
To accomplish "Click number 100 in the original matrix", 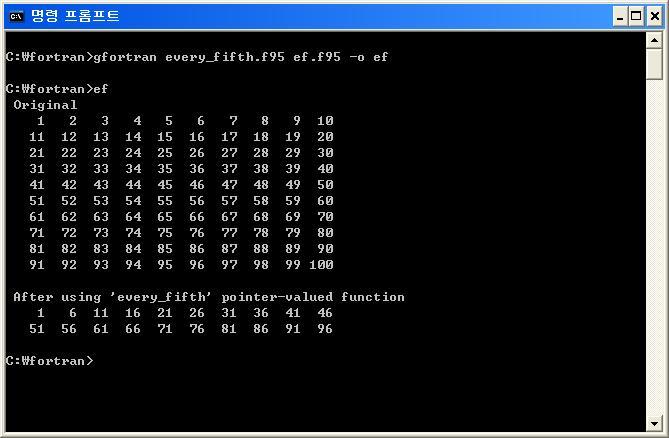I will (321, 265).
